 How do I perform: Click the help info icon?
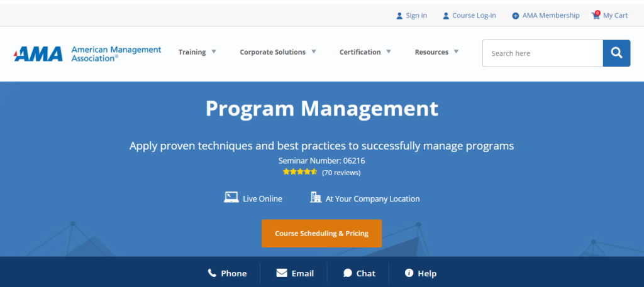(409, 273)
